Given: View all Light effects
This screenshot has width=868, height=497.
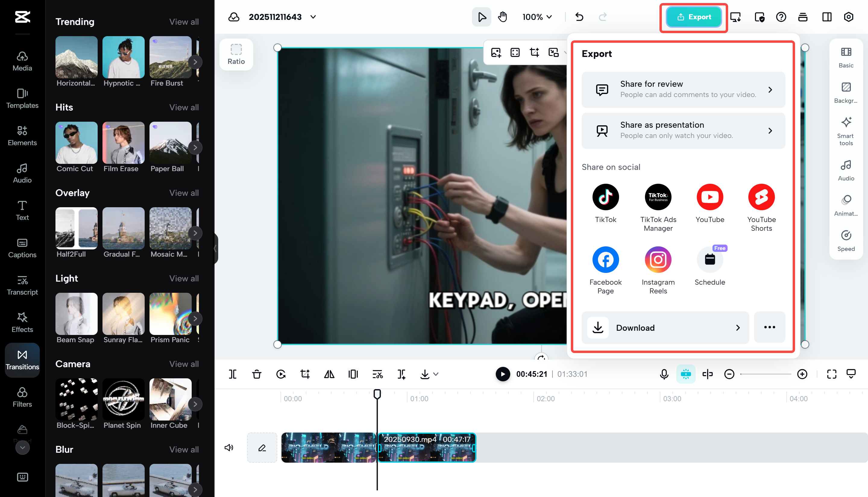Looking at the screenshot, I should tap(184, 279).
